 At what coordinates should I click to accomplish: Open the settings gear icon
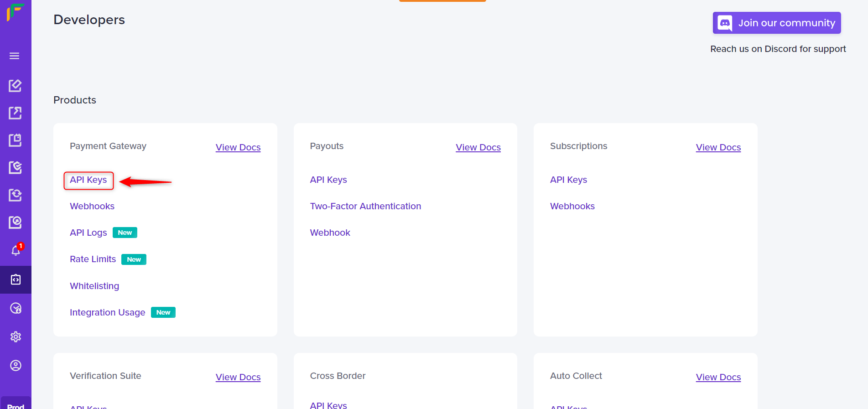pyautogui.click(x=16, y=337)
